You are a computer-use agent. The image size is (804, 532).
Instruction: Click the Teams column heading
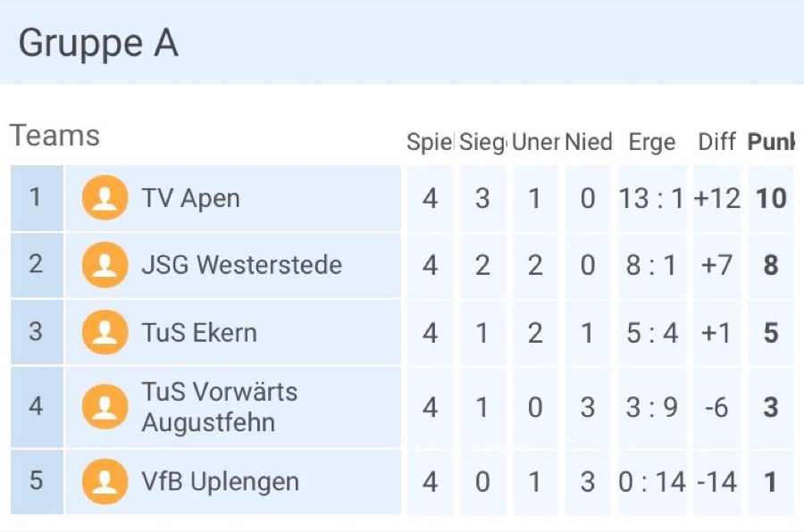(54, 137)
